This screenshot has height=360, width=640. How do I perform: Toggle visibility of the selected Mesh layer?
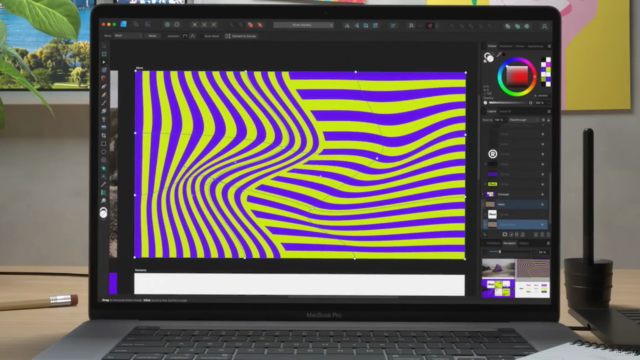pyautogui.click(x=543, y=204)
